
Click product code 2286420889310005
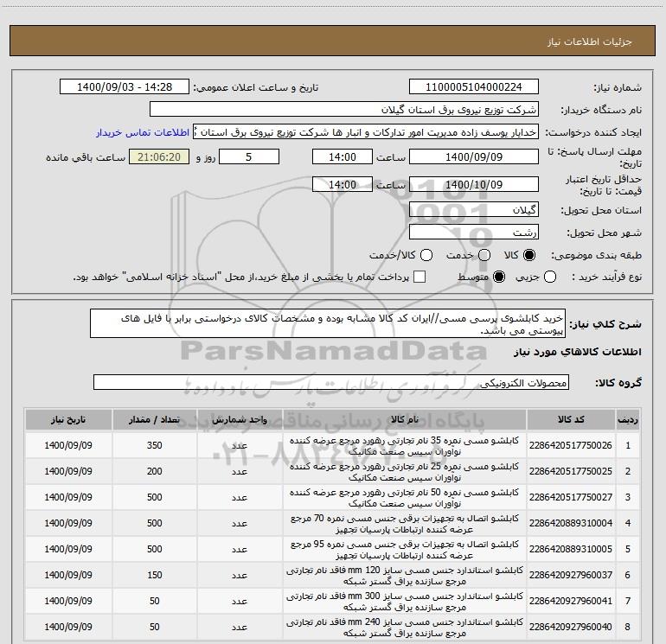click(x=571, y=549)
